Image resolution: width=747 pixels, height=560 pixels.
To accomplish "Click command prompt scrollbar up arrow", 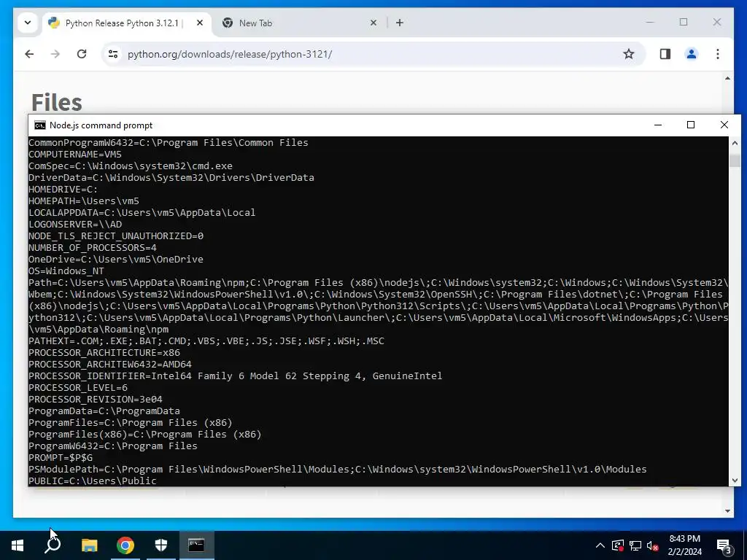I will pos(735,143).
